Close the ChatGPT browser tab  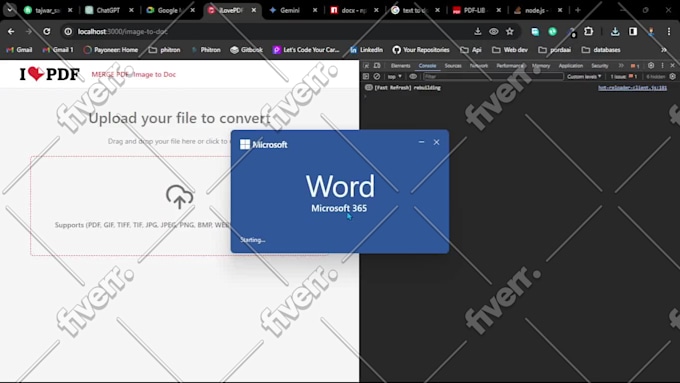[131, 10]
